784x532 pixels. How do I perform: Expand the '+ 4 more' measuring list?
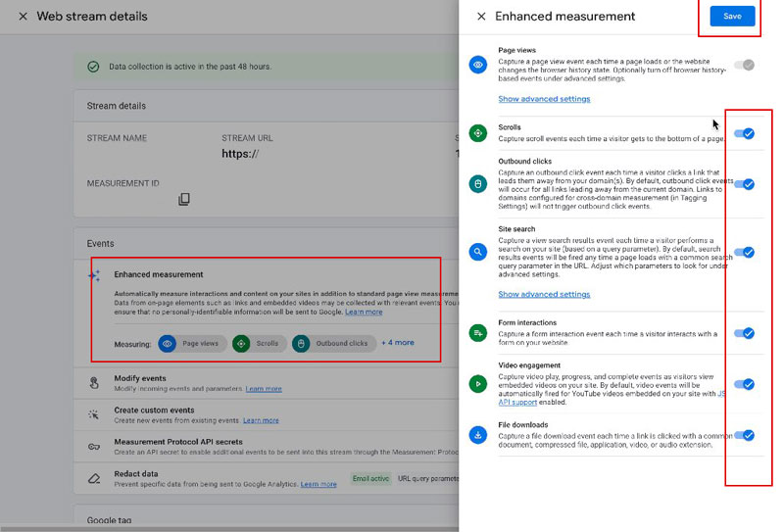click(x=398, y=343)
